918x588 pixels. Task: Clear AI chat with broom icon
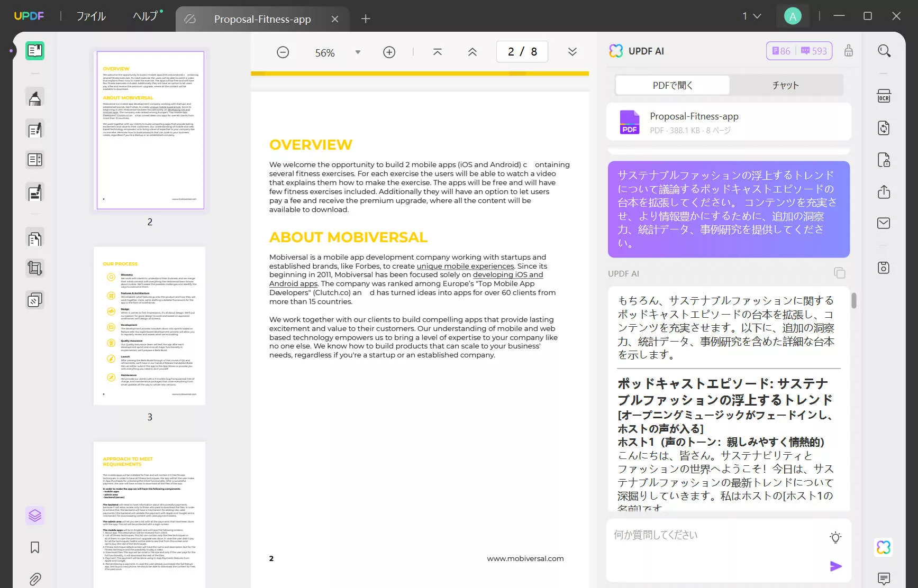click(x=849, y=51)
